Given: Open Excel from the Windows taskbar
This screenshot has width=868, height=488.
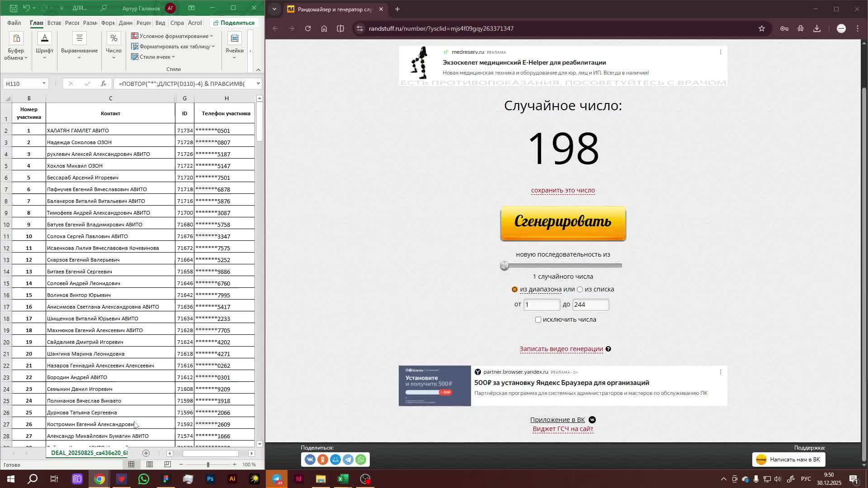Looking at the screenshot, I should pos(343,479).
